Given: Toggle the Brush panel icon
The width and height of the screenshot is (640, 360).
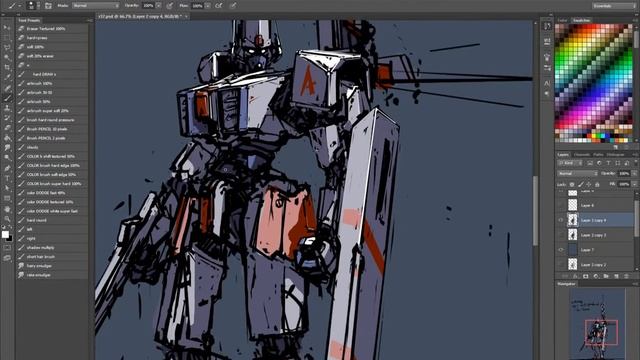Looking at the screenshot, I should coord(48,5).
